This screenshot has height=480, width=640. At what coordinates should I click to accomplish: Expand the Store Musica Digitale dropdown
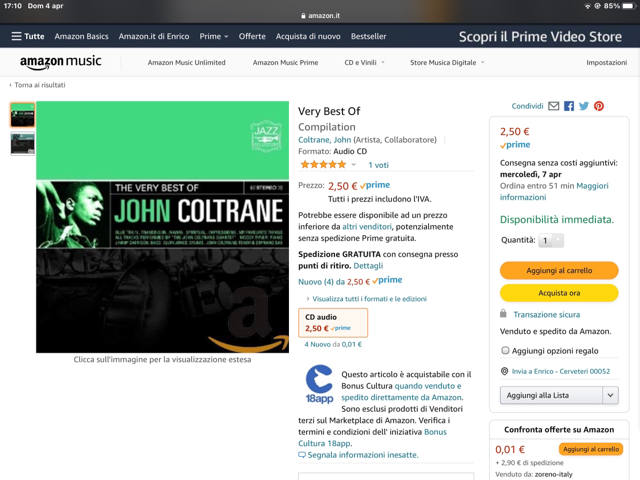click(x=447, y=62)
